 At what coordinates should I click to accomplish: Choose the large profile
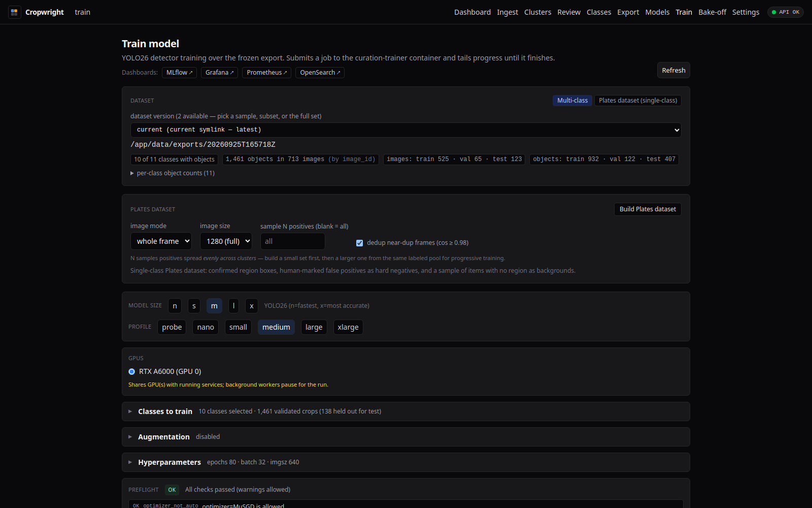[x=314, y=327]
